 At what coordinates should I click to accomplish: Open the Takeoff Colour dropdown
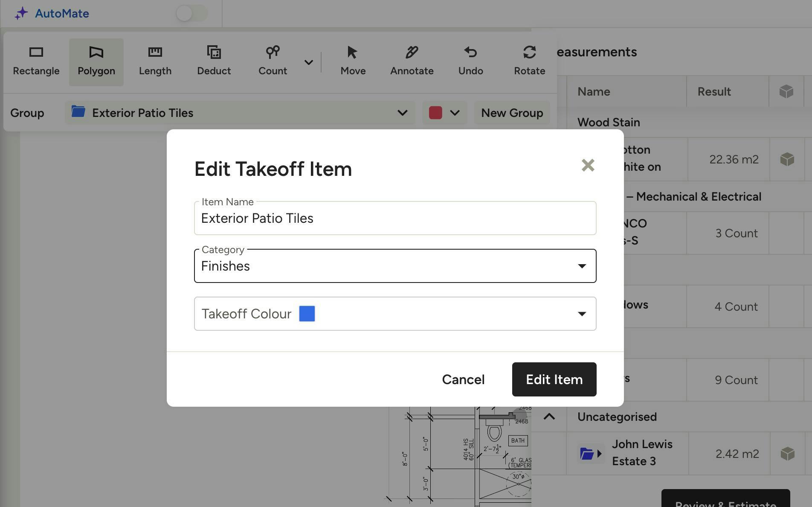coord(395,314)
